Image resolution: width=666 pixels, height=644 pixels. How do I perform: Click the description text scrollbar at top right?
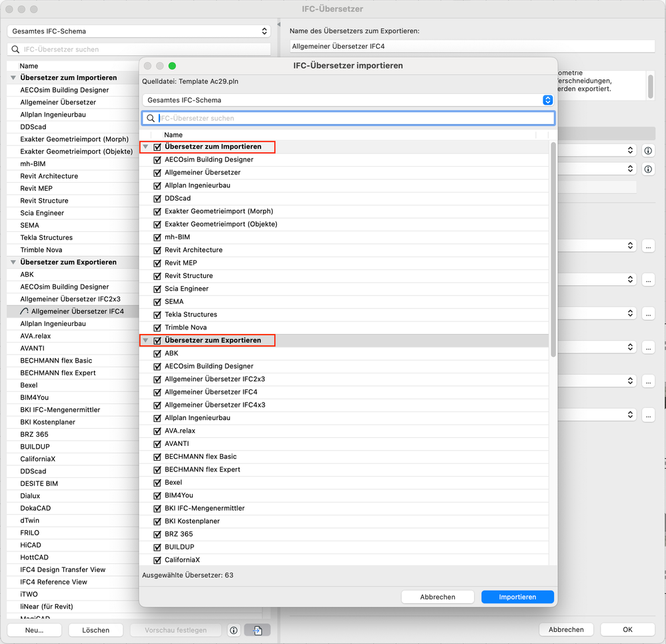(650, 86)
